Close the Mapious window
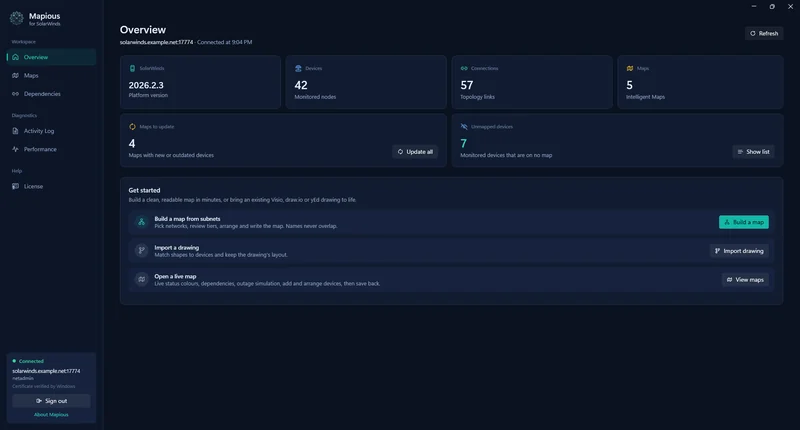800x430 pixels. [x=790, y=7]
